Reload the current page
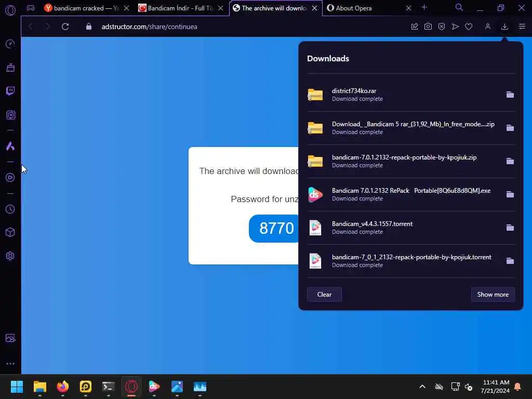Image resolution: width=532 pixels, height=399 pixels. coord(65,26)
